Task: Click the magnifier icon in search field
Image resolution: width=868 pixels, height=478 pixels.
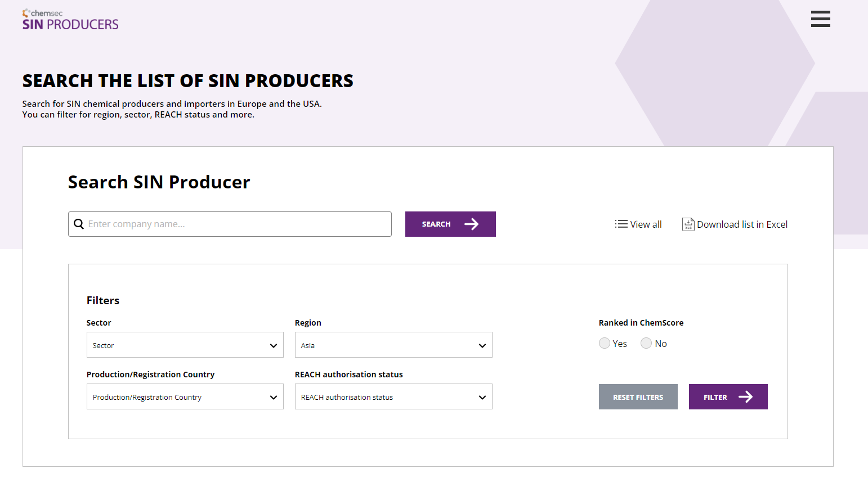Action: click(79, 224)
